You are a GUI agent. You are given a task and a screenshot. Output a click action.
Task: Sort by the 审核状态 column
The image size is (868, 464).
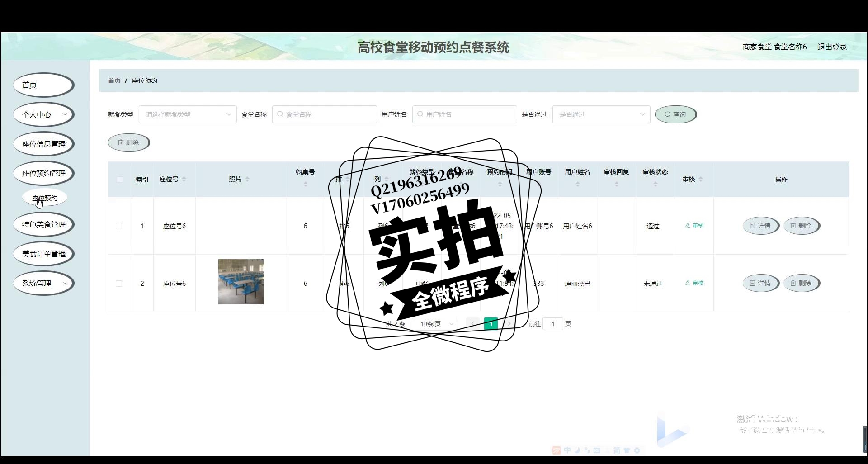655,184
